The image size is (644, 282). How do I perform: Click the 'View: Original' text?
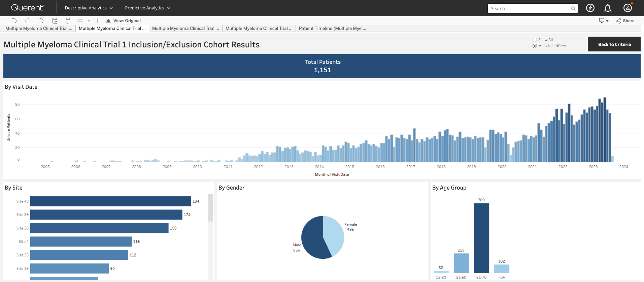(127, 21)
